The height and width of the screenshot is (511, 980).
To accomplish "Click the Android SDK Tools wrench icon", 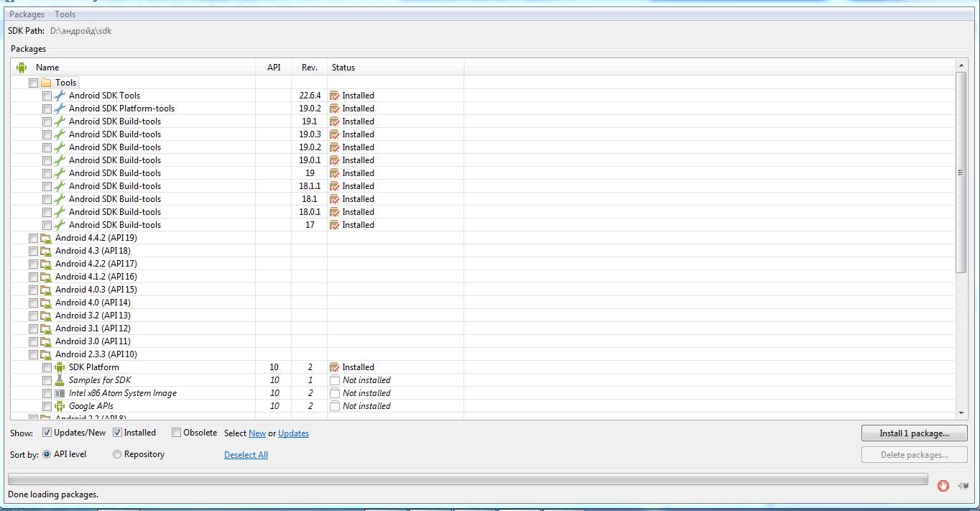I will [60, 96].
